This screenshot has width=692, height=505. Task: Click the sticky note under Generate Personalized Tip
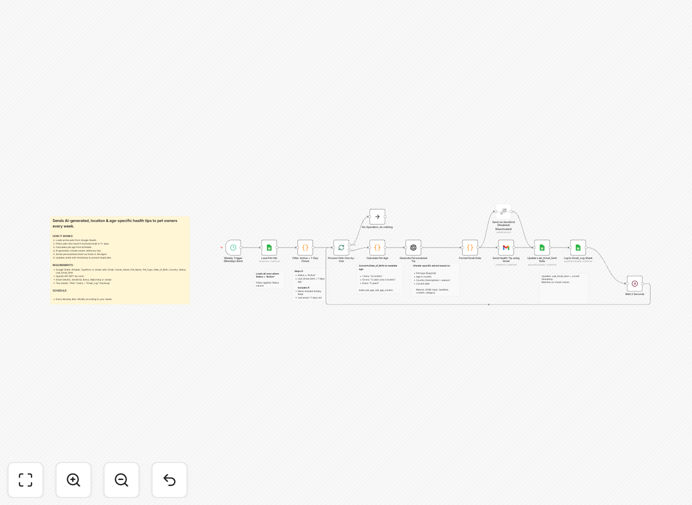click(x=434, y=279)
